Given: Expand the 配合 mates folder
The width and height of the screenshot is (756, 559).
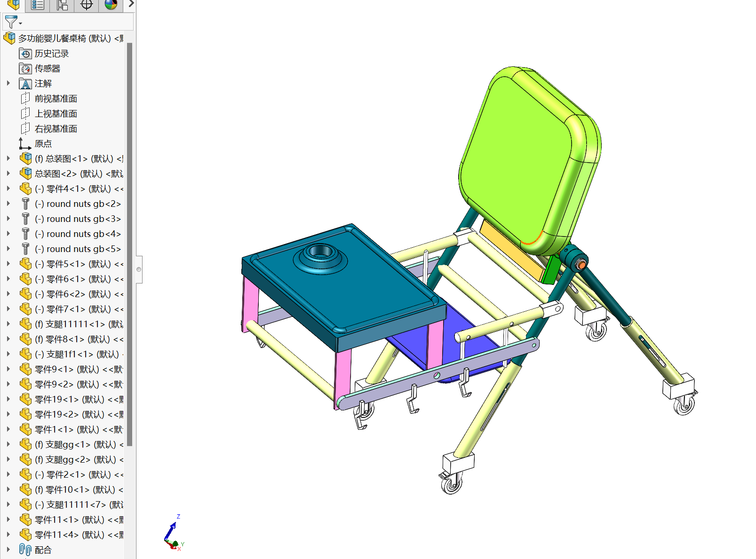Looking at the screenshot, I should pyautogui.click(x=8, y=550).
